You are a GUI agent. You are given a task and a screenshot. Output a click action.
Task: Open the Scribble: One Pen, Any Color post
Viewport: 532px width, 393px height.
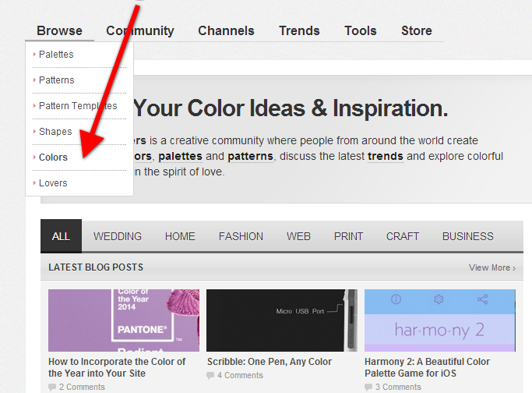(270, 362)
